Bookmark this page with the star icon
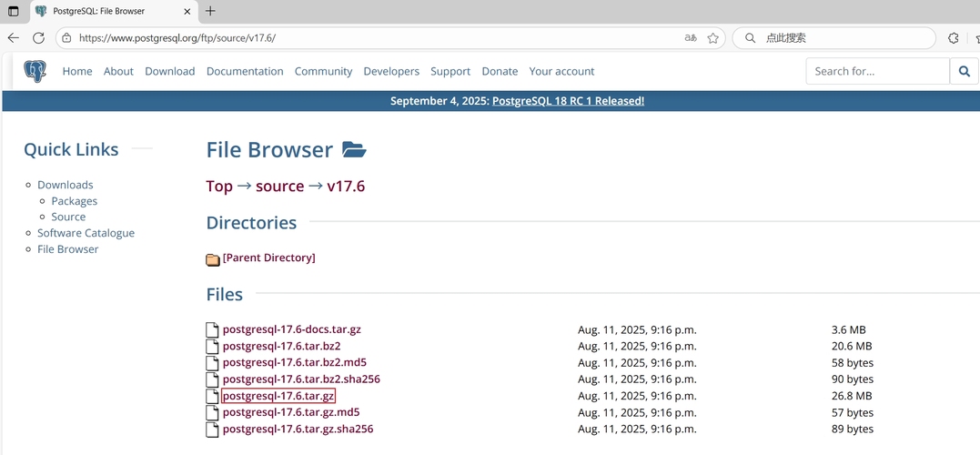This screenshot has height=455, width=980. coord(713,38)
